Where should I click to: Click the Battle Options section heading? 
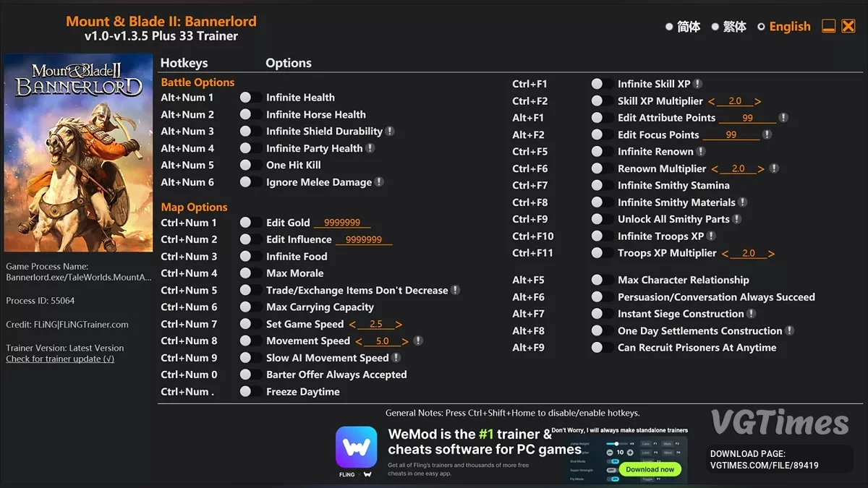point(197,82)
